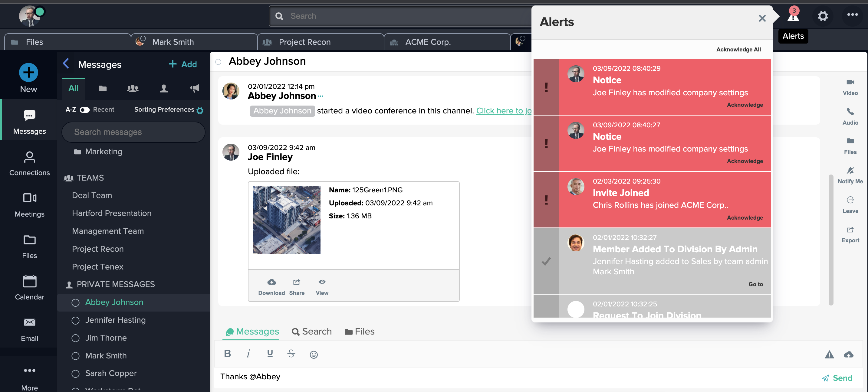Click the blue New plus icon
868x392 pixels.
click(x=28, y=72)
